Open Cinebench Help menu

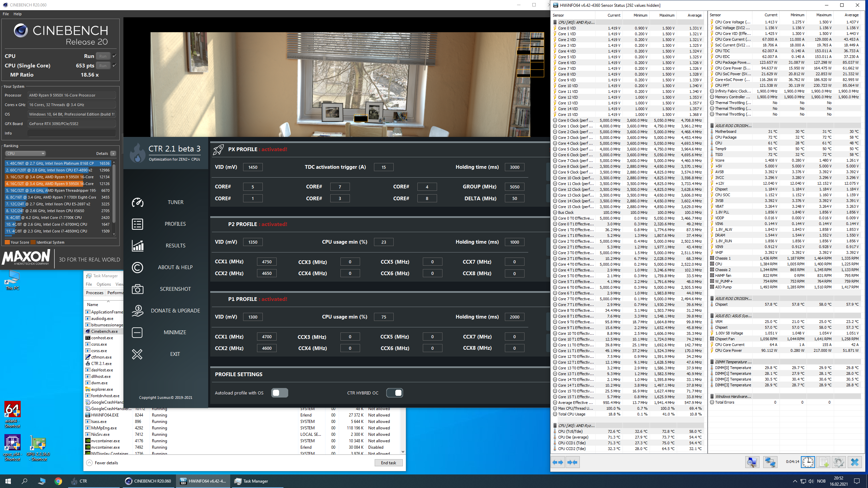tap(18, 14)
